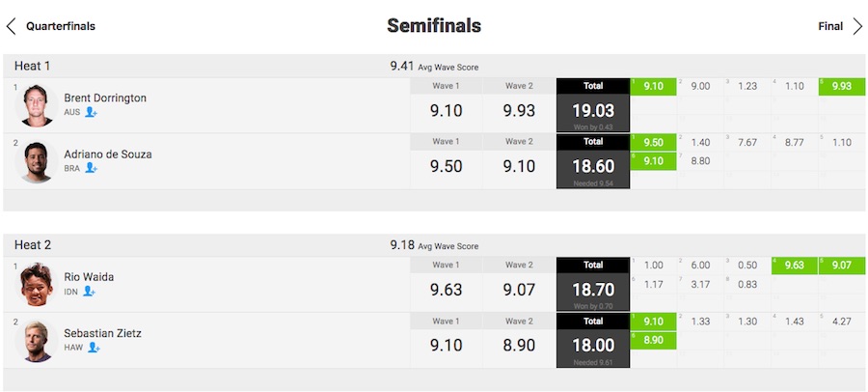Follow Rio Waida via add-user icon
This screenshot has width=868, height=392.
(89, 291)
